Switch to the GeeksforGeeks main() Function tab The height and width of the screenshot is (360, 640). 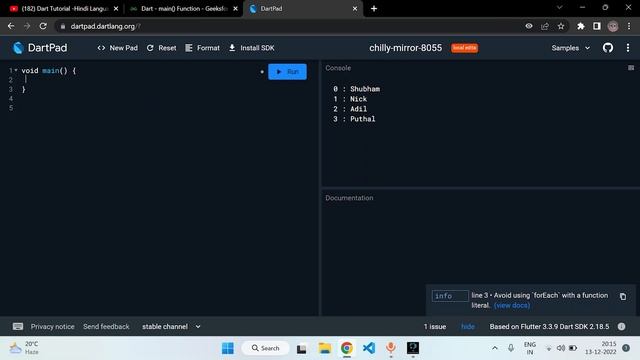pyautogui.click(x=183, y=9)
